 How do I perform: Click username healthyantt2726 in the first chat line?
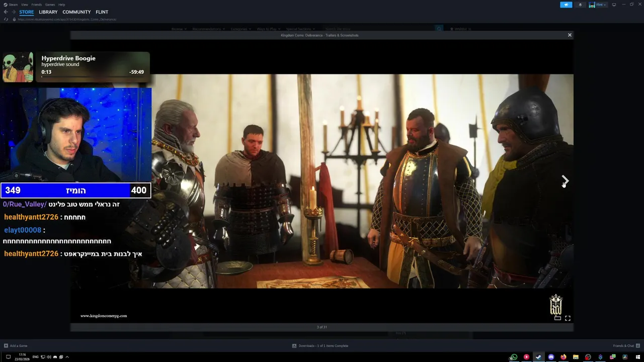(x=31, y=217)
